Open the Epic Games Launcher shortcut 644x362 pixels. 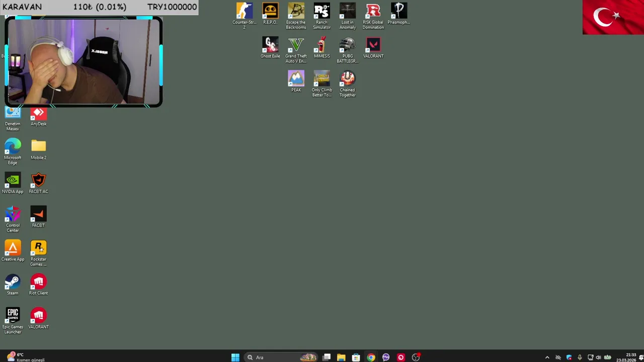[x=13, y=321]
